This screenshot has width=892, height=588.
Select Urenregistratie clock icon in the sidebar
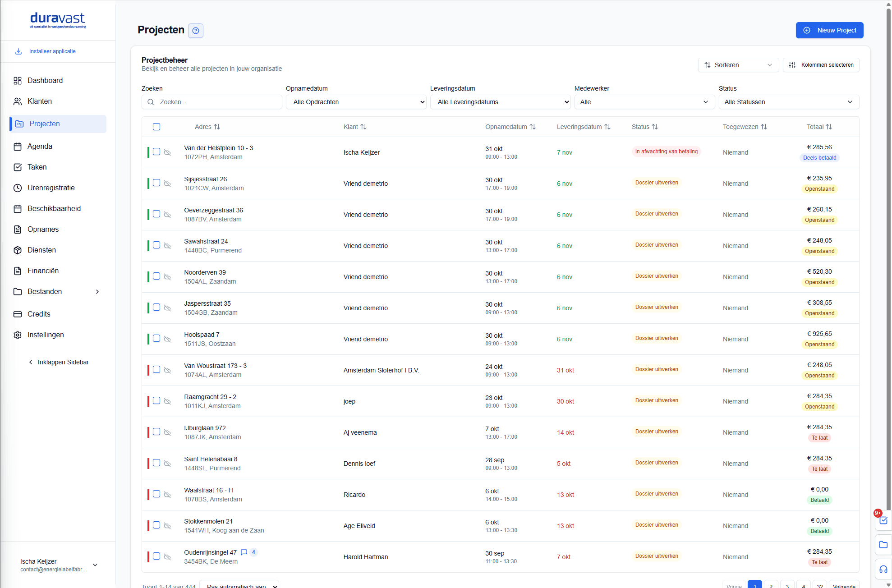18,188
